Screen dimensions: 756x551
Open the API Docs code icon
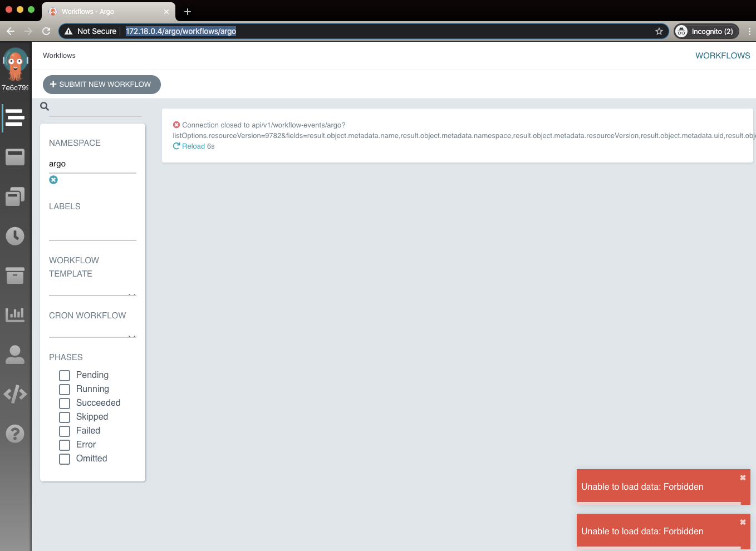point(15,394)
